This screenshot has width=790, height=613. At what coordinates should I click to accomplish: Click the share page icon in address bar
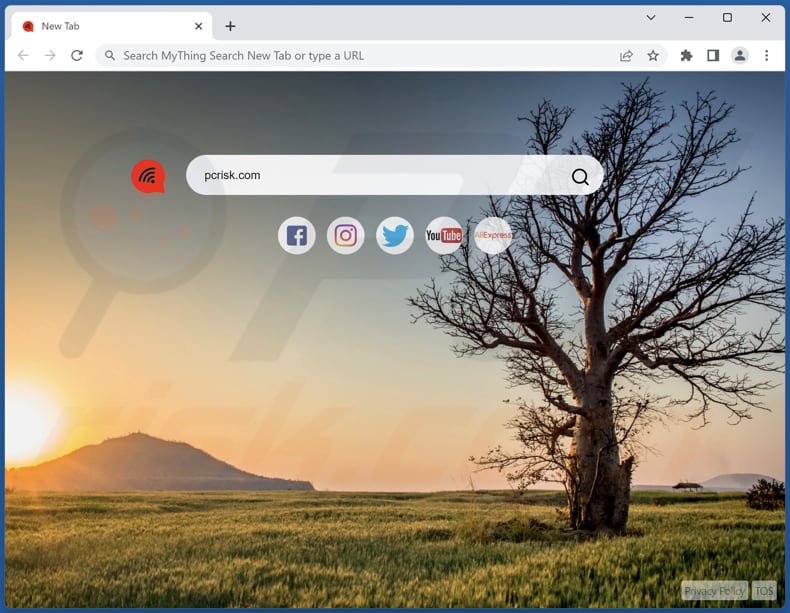point(626,56)
